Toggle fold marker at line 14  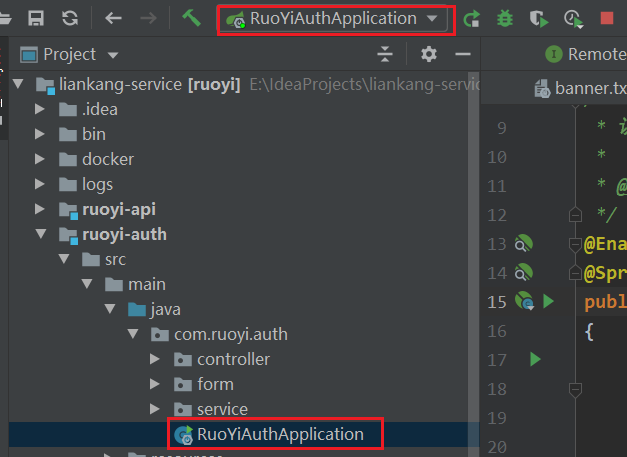click(x=575, y=273)
